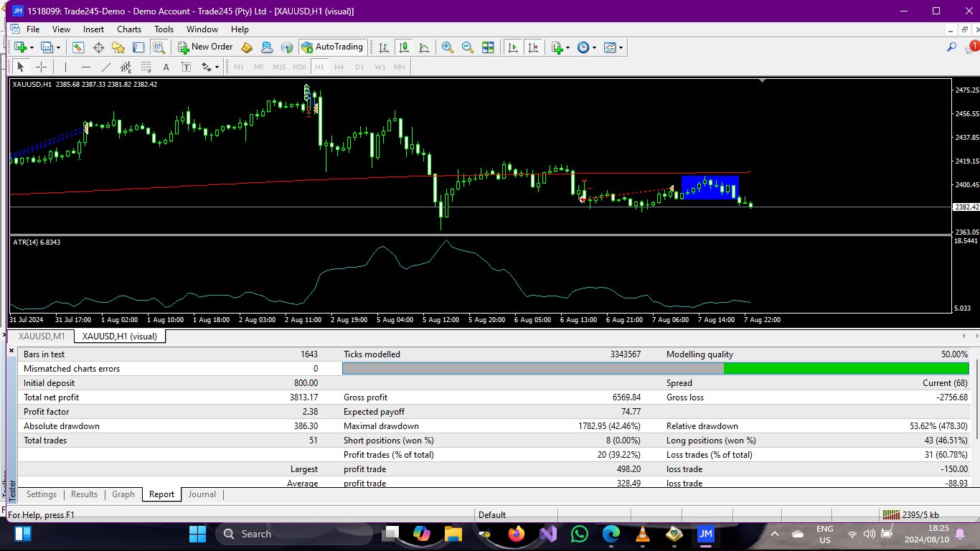Screen dimensions: 980x551
Task: Click the Default profile status bar entry
Action: tap(492, 514)
